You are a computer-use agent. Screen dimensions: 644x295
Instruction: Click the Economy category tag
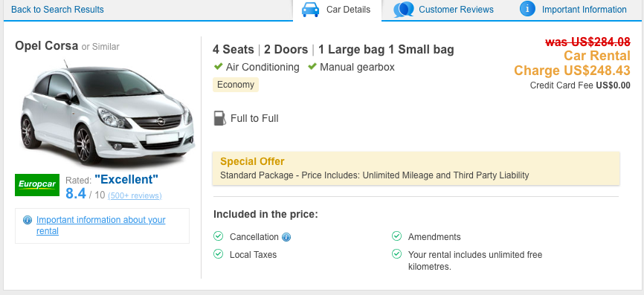click(235, 85)
